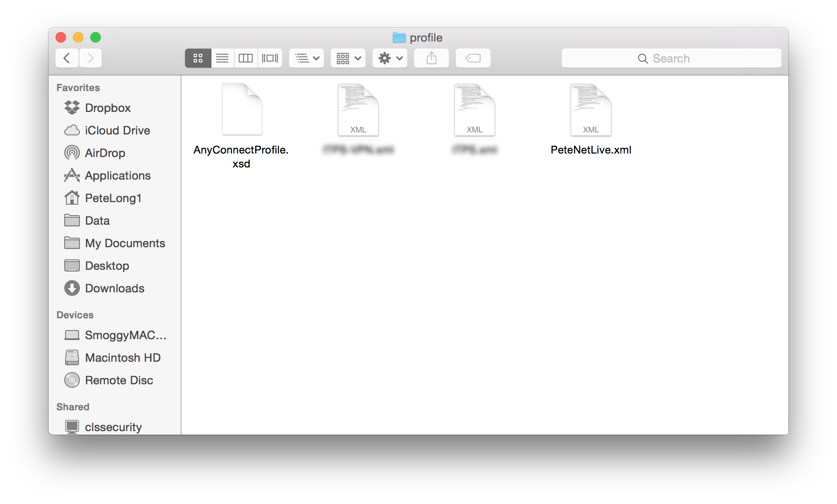The width and height of the screenshot is (837, 504).
Task: Switch to icon view
Action: tap(198, 58)
